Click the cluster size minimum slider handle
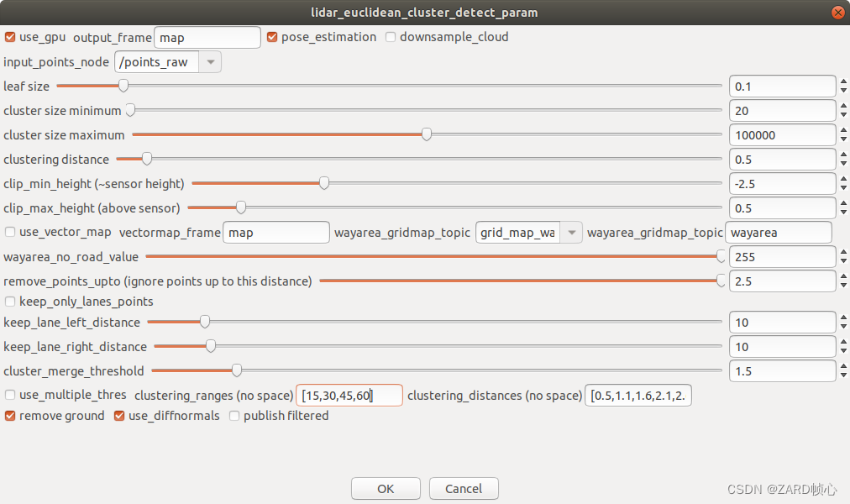This screenshot has height=504, width=850. (x=131, y=110)
